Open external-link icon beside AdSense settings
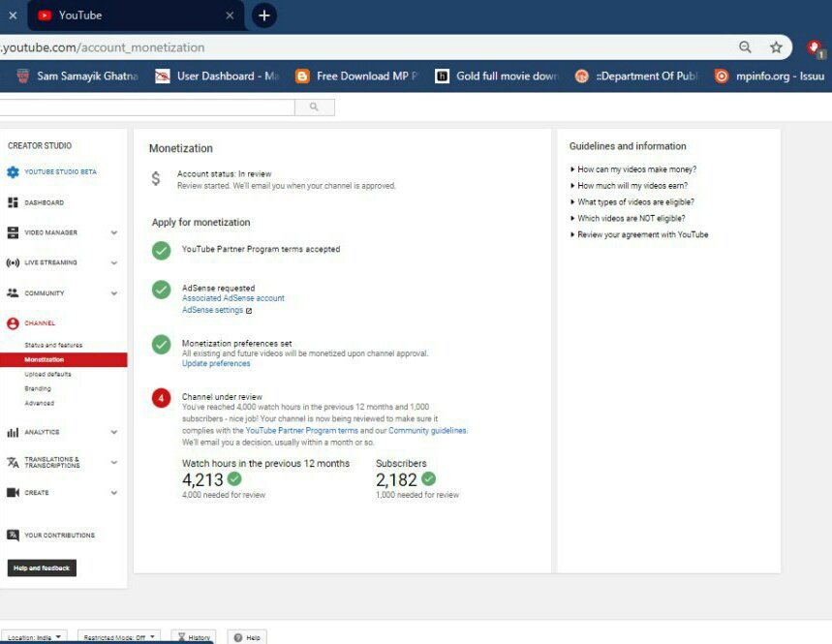Image resolution: width=832 pixels, height=644 pixels. (x=249, y=311)
